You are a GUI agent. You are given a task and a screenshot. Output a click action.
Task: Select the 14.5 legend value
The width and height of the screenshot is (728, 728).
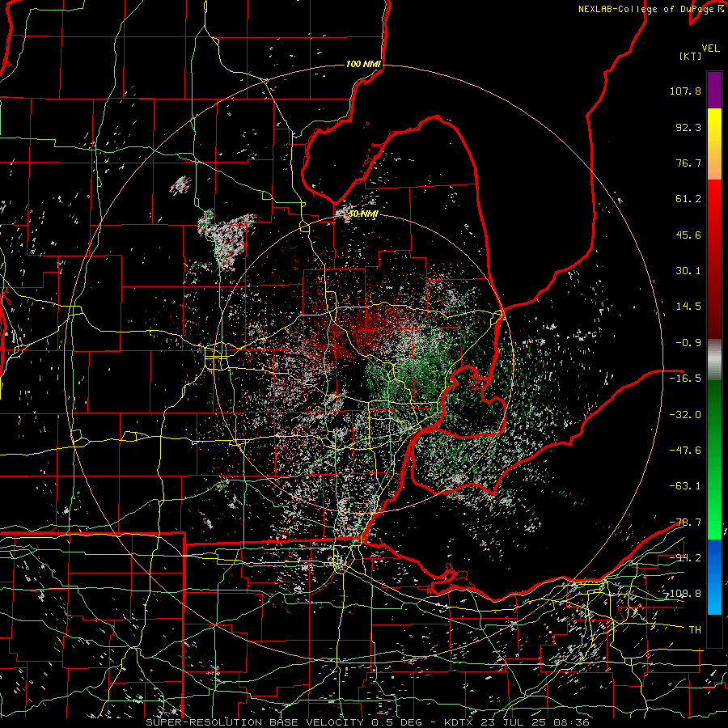pyautogui.click(x=688, y=307)
